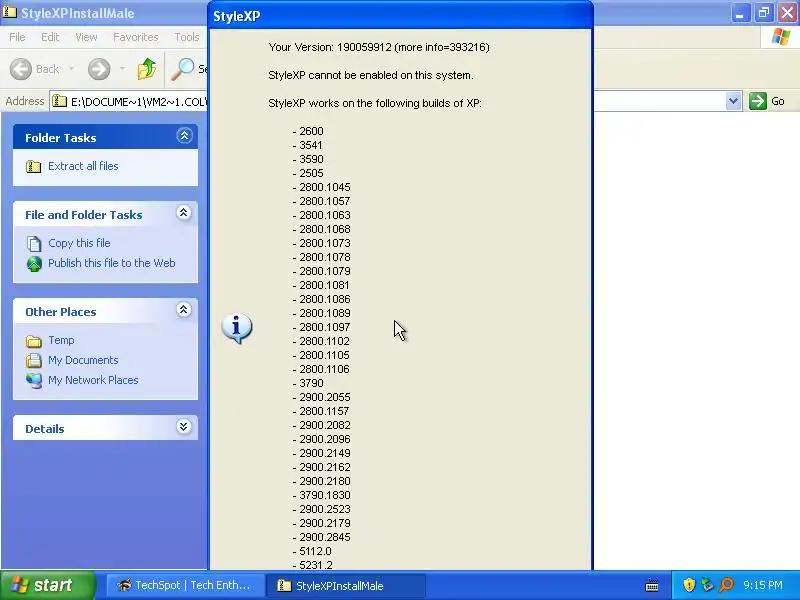Restore down the StyleXPInstallMale Explorer window
The image size is (800, 600).
pyautogui.click(x=764, y=13)
